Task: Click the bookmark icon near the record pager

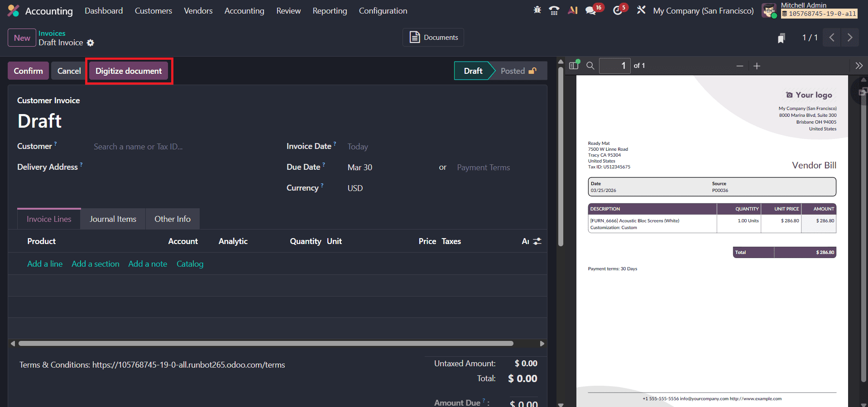Action: pos(781,38)
